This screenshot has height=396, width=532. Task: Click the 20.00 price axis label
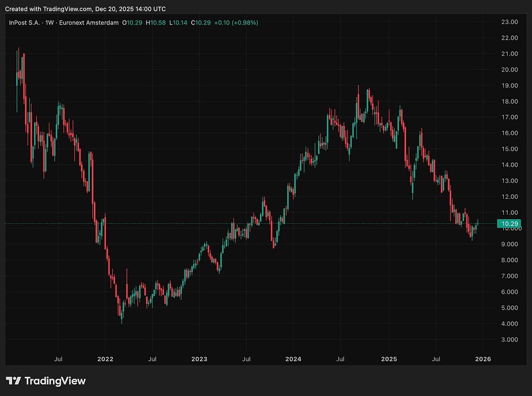[510, 70]
